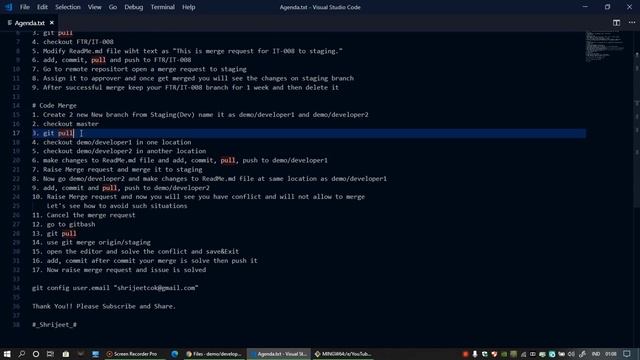Viewport: 640px width, 360px height.
Task: Open the Terminal menu
Action: [x=162, y=7]
